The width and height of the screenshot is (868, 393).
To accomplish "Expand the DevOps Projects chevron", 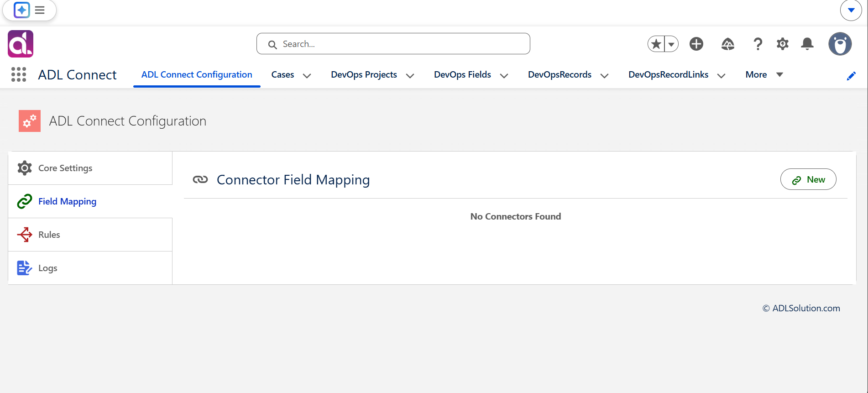I will (x=410, y=76).
